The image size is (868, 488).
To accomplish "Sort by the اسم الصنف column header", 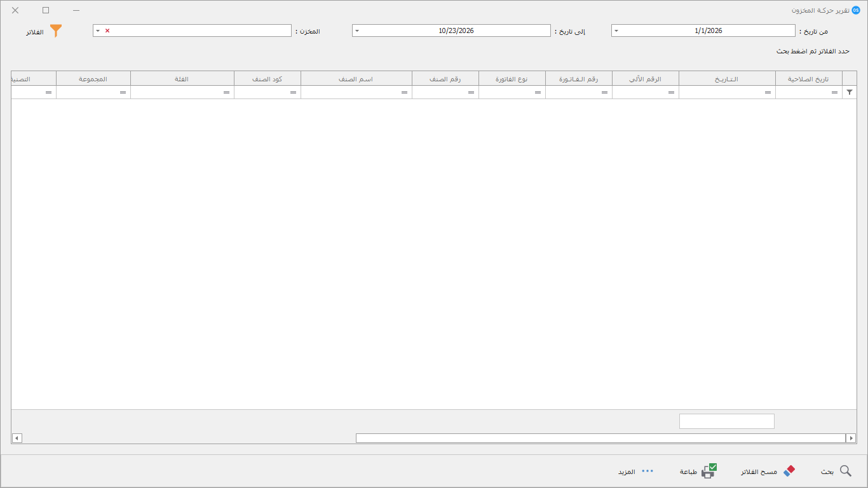I will [356, 79].
